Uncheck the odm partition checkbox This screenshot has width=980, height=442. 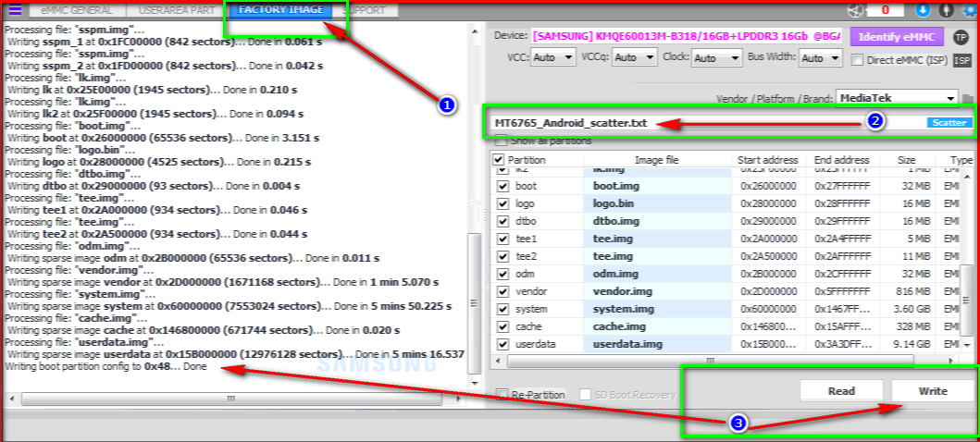click(502, 274)
